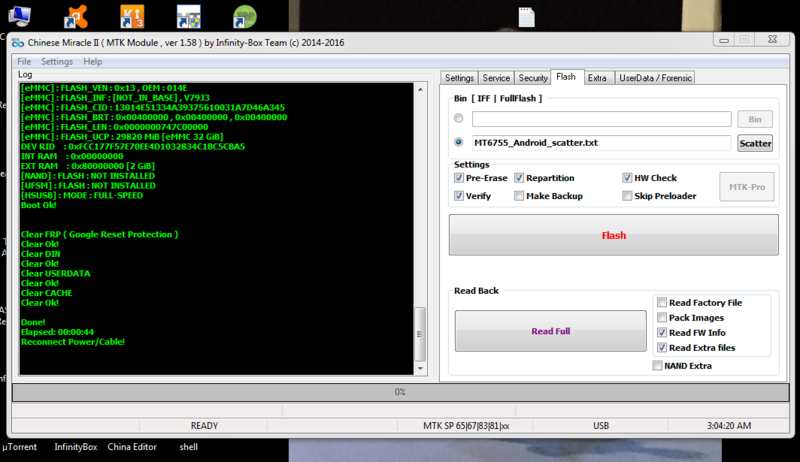The image size is (800, 462).
Task: Toggle the Read FW Info checkbox
Action: [662, 332]
